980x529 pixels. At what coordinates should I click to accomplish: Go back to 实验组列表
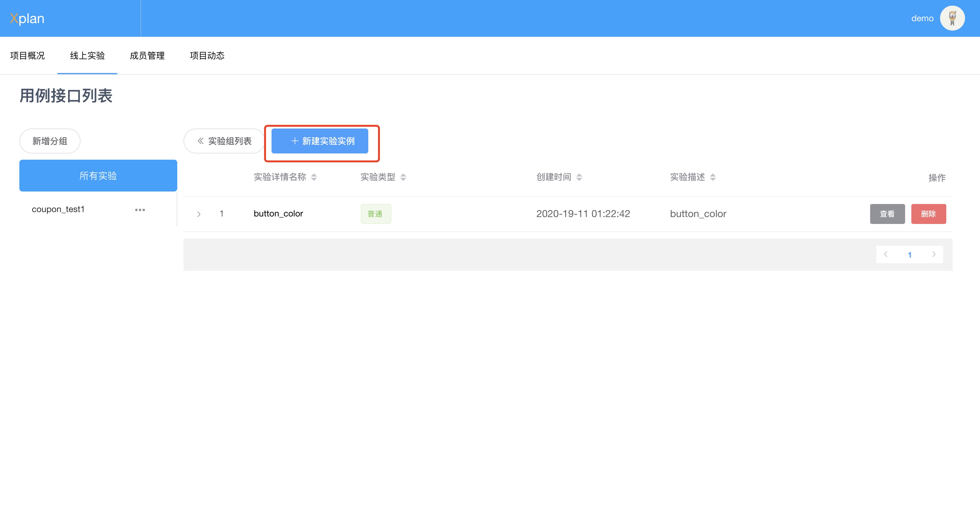[224, 141]
